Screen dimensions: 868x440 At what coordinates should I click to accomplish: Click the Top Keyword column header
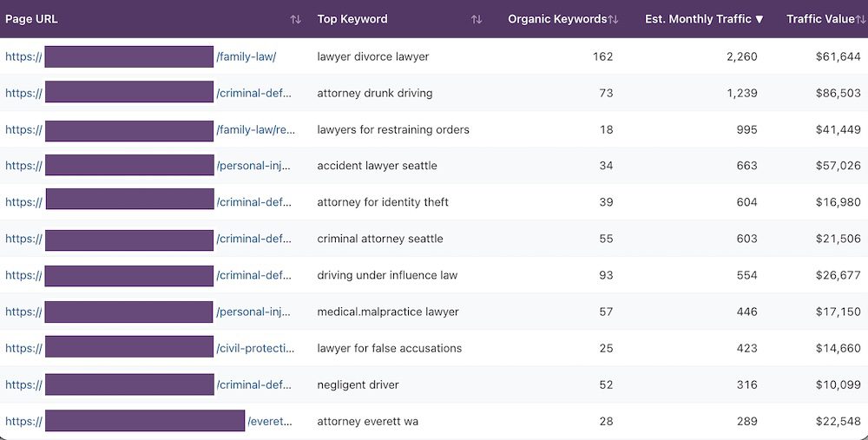pos(352,19)
